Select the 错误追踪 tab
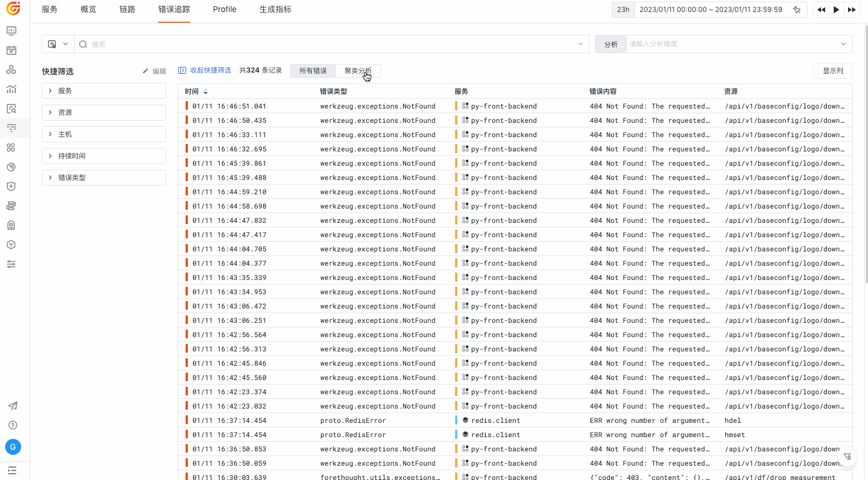 (174, 10)
